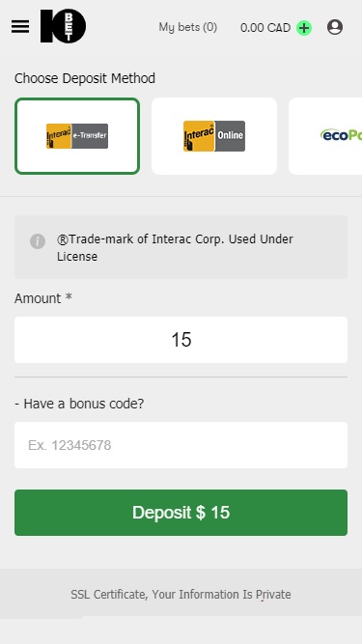Open the hamburger navigation menu

20,27
